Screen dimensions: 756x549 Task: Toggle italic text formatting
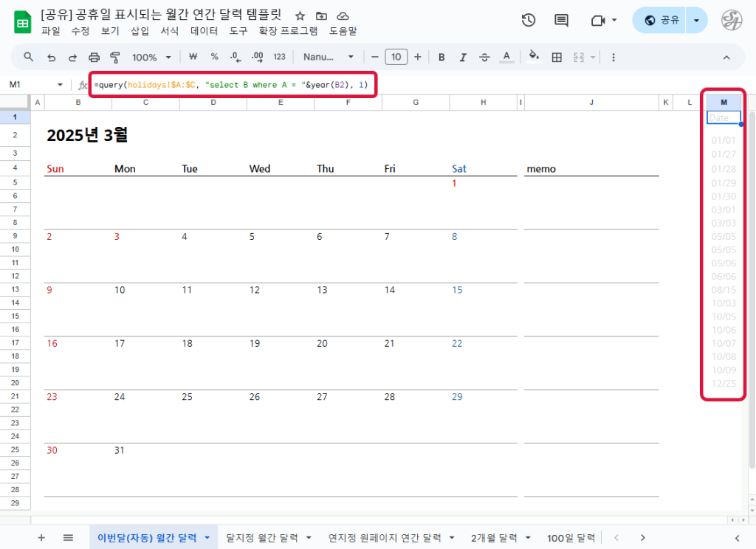(x=463, y=57)
